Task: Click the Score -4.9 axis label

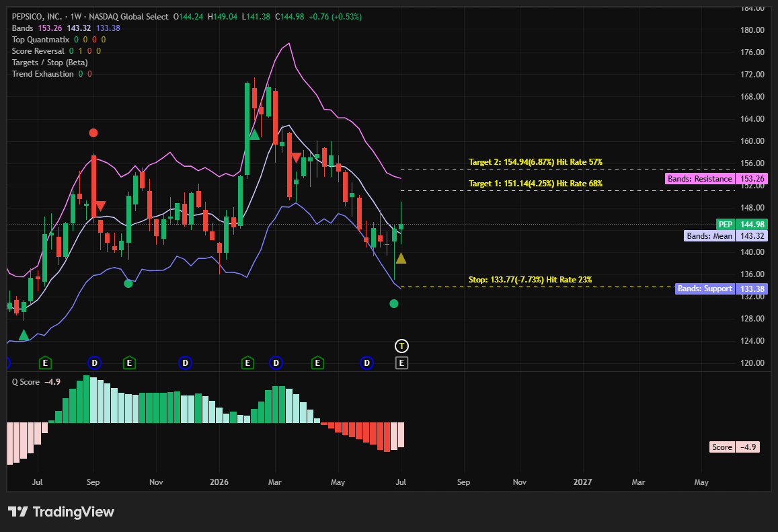Action: pyautogui.click(x=734, y=447)
